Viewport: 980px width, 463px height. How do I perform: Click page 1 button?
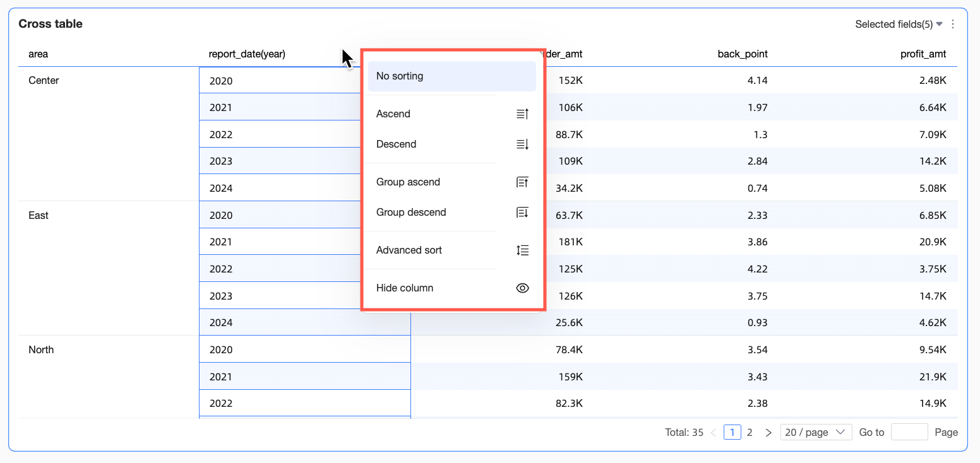[x=732, y=433]
